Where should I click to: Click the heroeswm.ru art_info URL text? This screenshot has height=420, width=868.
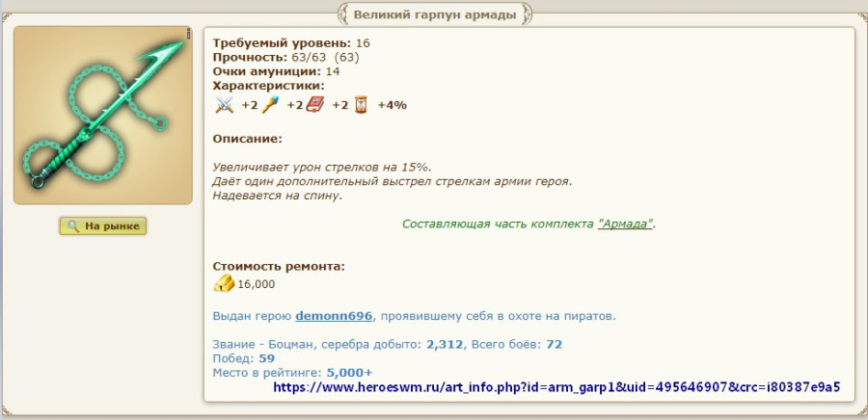pos(556,387)
